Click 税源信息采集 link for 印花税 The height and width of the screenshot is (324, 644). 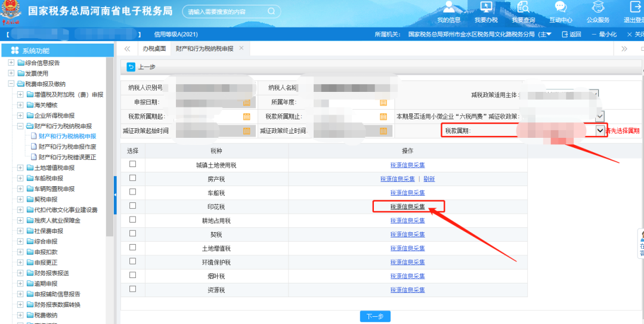408,206
